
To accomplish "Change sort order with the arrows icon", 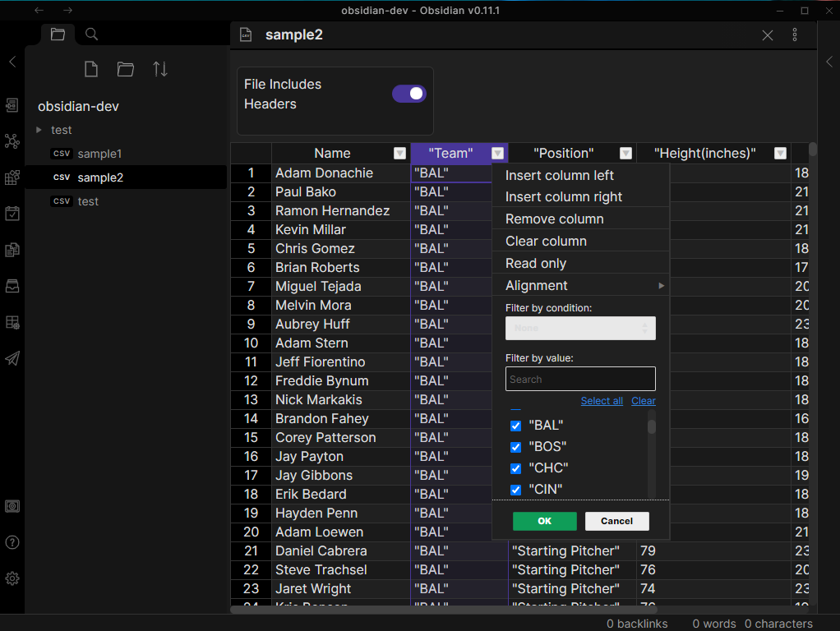I will 160,69.
